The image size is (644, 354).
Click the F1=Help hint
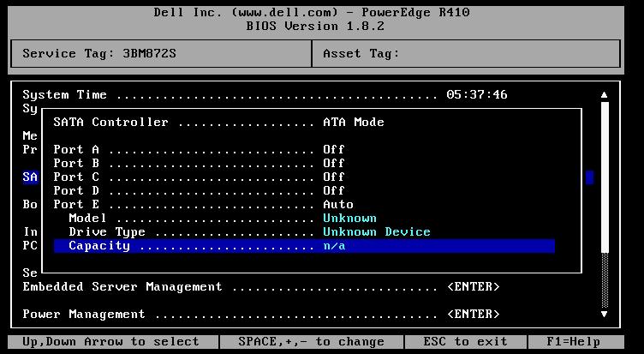tap(574, 342)
